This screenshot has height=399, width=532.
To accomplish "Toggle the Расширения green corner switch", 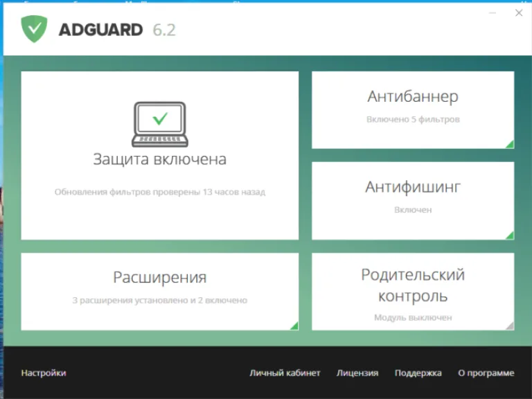I will [294, 326].
